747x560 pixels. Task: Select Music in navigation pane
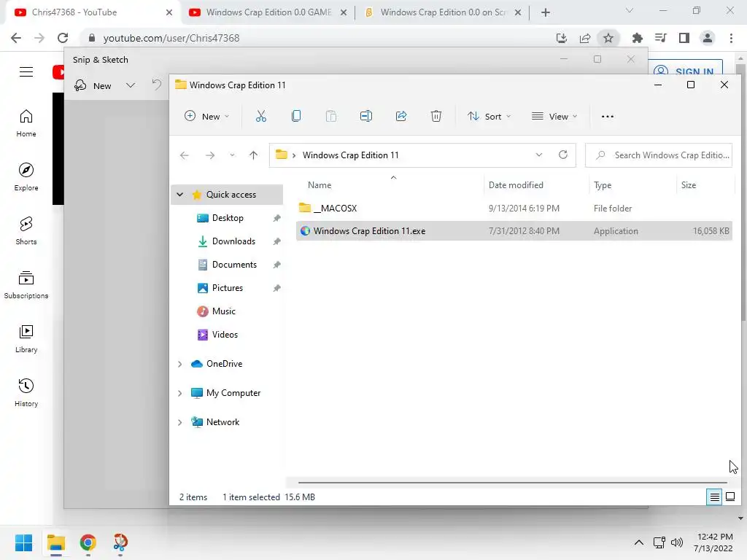tap(223, 311)
